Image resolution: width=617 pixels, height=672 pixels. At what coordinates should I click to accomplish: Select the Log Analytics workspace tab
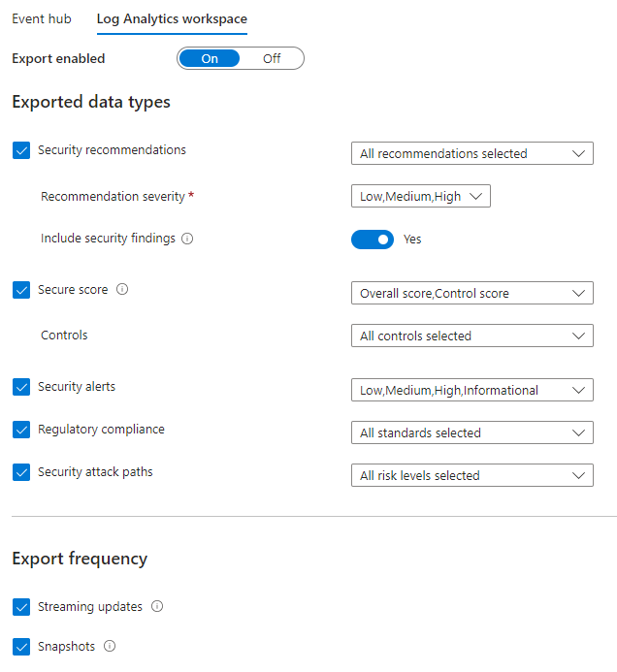[172, 19]
